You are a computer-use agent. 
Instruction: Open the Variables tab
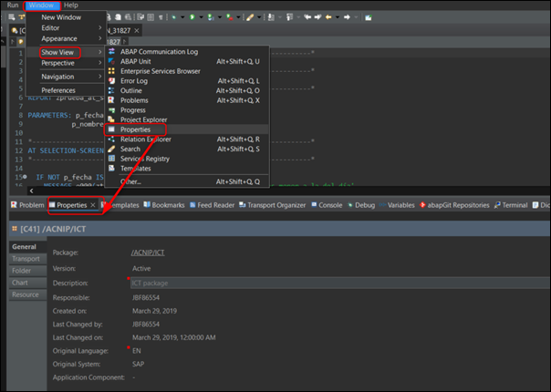coord(397,205)
